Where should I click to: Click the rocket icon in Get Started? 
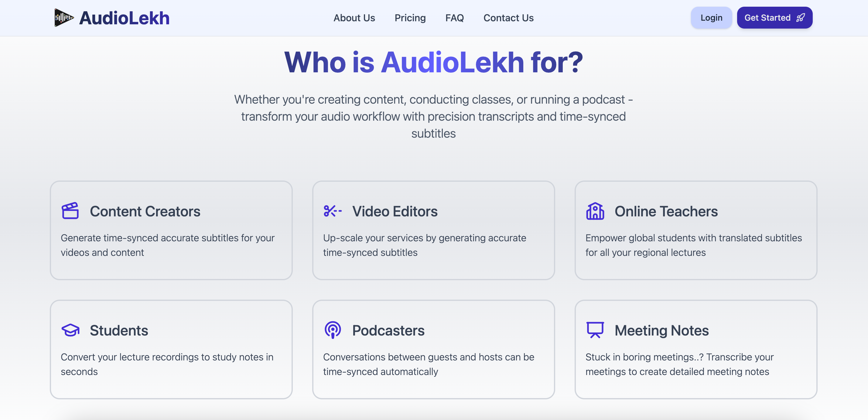pos(800,18)
